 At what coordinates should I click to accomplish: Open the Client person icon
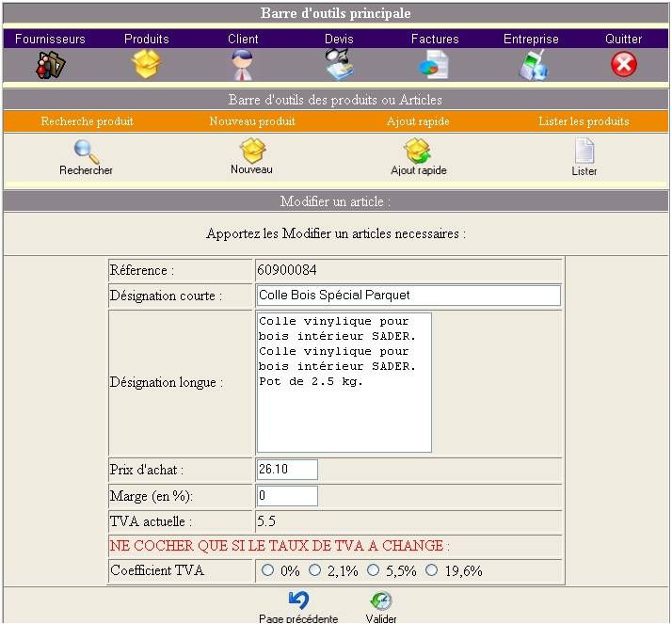(242, 65)
